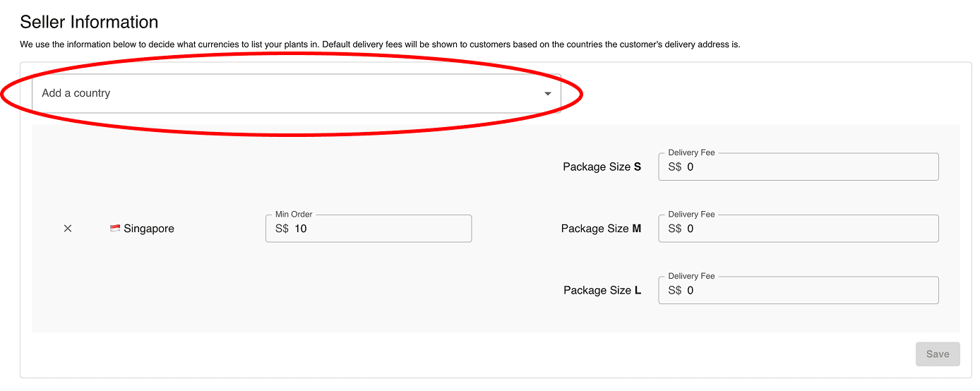
Task: Remove Singapore using the X icon
Action: click(68, 229)
